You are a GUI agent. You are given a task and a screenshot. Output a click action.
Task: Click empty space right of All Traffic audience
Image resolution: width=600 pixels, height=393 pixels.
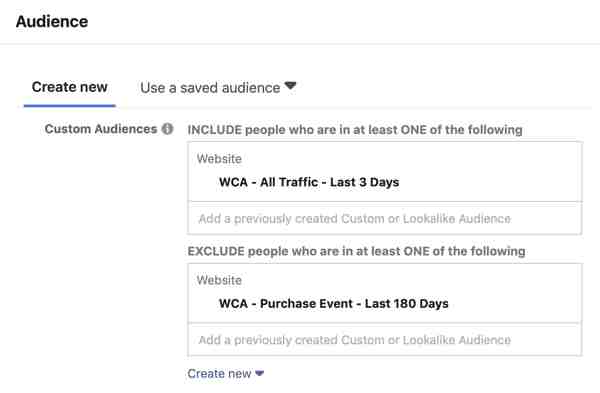tap(490, 182)
